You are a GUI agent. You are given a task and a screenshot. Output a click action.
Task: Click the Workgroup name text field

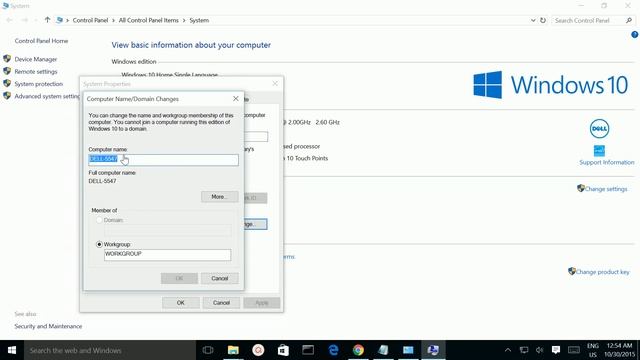167,255
